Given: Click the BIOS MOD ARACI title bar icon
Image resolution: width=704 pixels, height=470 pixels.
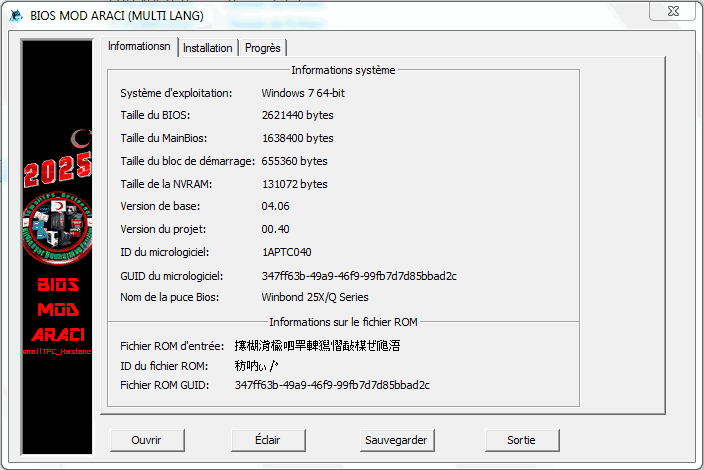Looking at the screenshot, I should coord(13,15).
